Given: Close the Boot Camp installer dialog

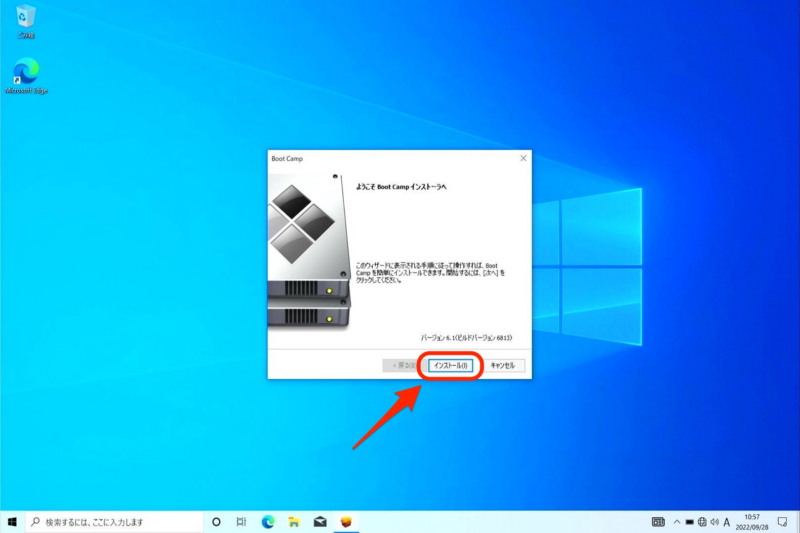Looking at the screenshot, I should (x=523, y=159).
